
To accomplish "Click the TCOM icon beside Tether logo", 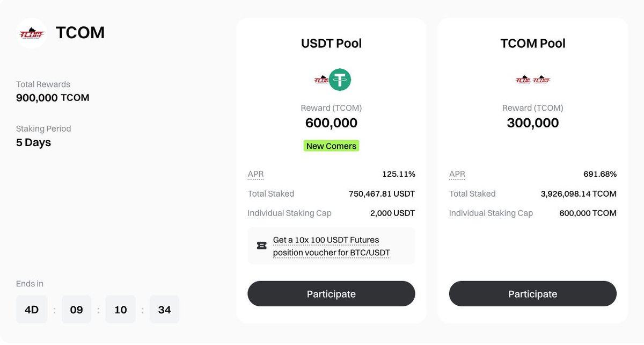I will (x=321, y=80).
